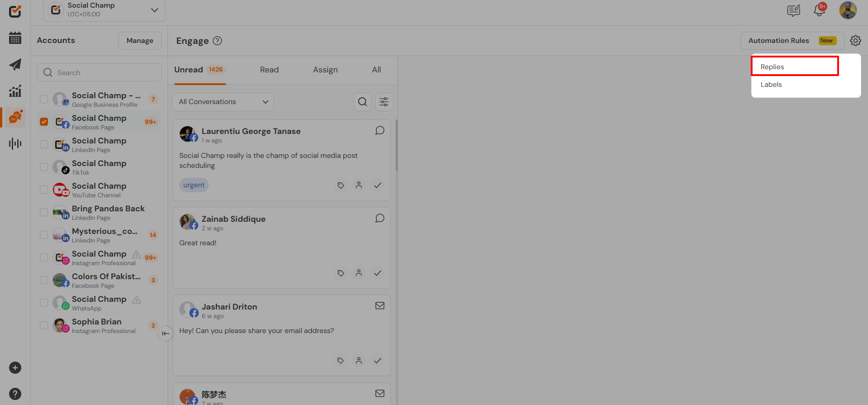This screenshot has width=868, height=405.
Task: Add label tag on Laurentiu George Tanase card
Action: [340, 185]
